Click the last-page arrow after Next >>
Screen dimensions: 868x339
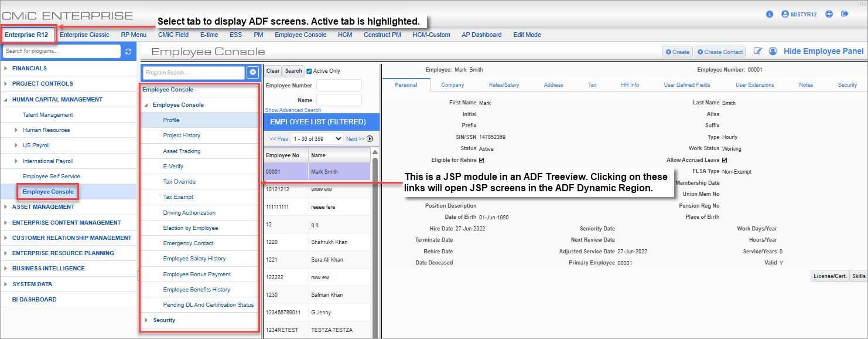(370, 138)
